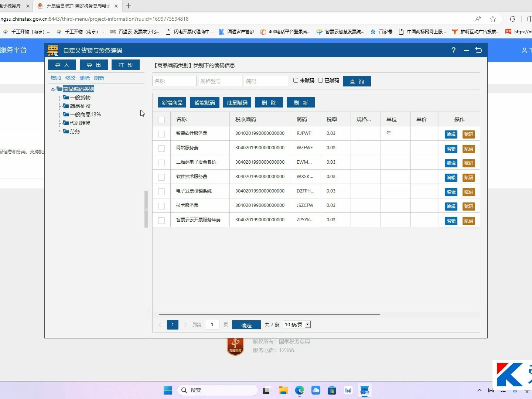Image resolution: width=532 pixels, height=399 pixels.
Task: Add page to favorites star icon
Action: pos(493,19)
